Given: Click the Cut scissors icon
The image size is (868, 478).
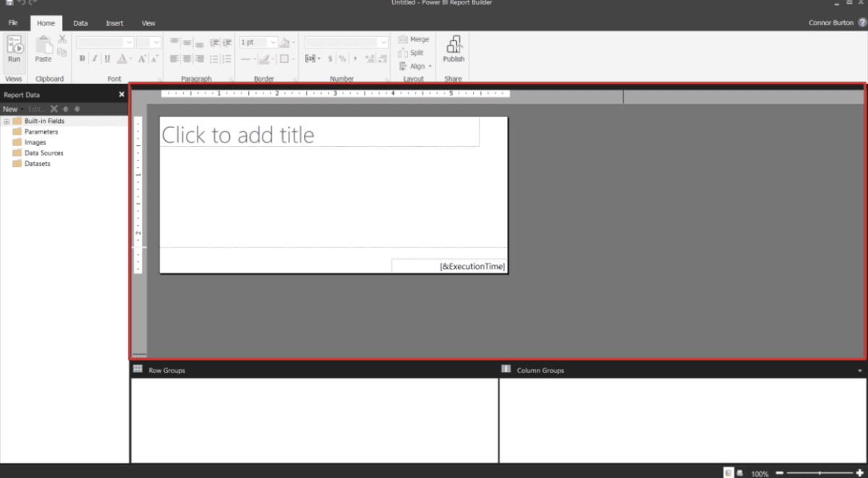Looking at the screenshot, I should click(x=62, y=39).
